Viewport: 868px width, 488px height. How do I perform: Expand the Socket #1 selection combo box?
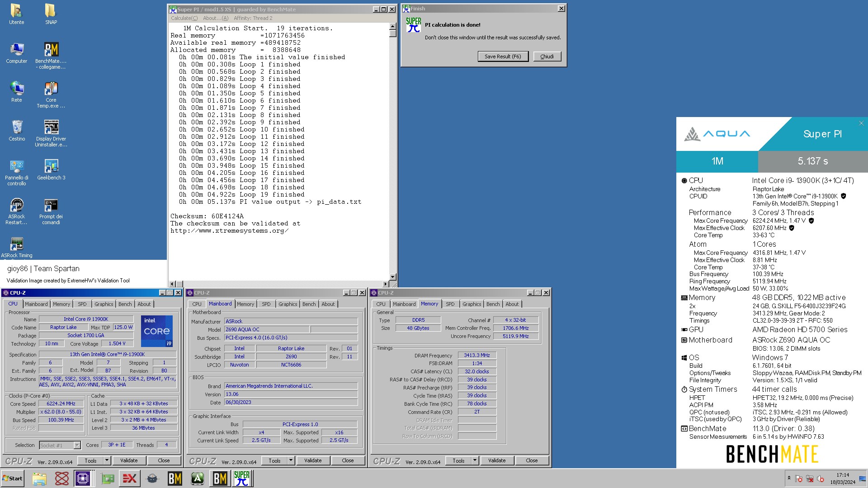pos(77,445)
